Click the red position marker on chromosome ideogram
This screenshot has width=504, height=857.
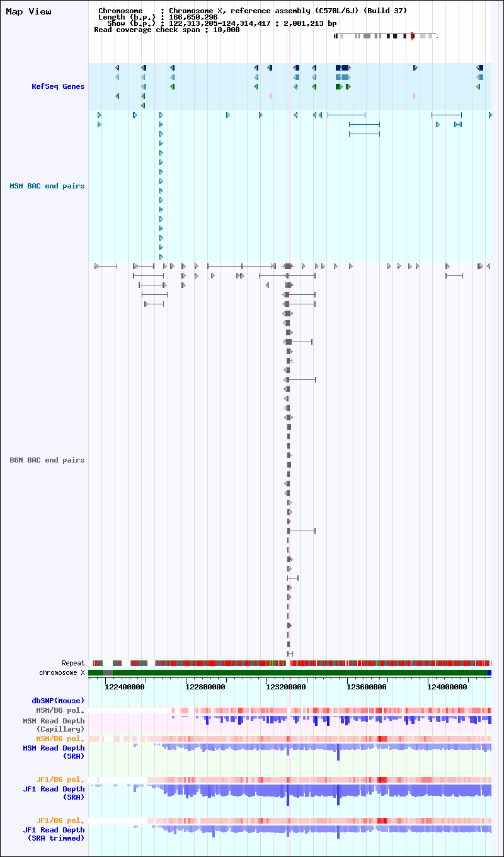click(412, 36)
